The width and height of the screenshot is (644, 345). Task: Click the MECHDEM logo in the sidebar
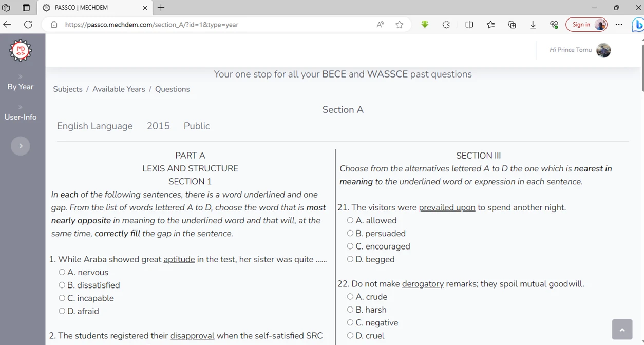click(21, 50)
